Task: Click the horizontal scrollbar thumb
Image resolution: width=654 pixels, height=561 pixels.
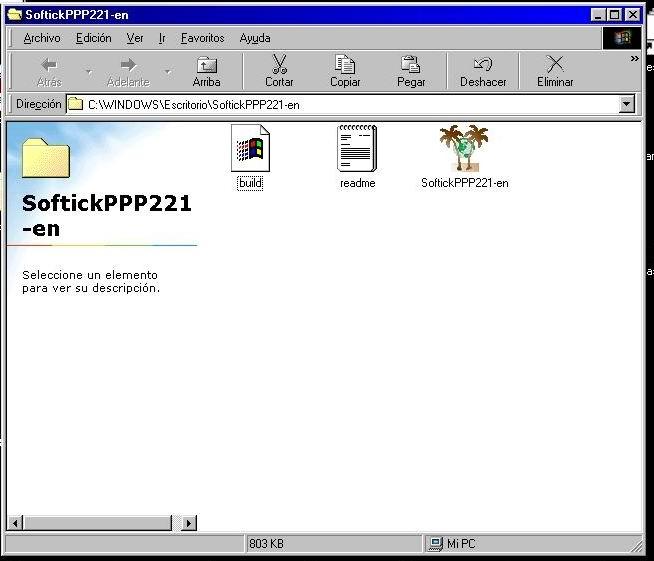Action: pyautogui.click(x=98, y=523)
